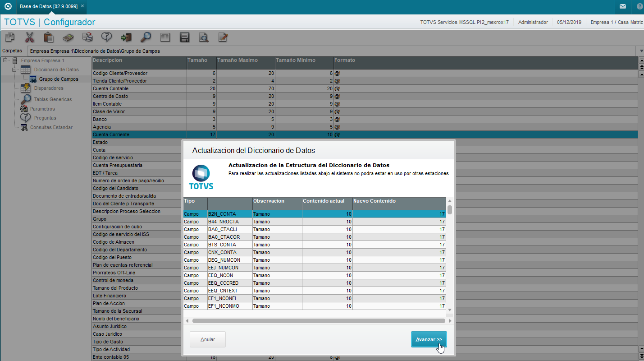The image size is (644, 361).
Task: Click the Copy toolbar icon
Action: click(x=10, y=37)
